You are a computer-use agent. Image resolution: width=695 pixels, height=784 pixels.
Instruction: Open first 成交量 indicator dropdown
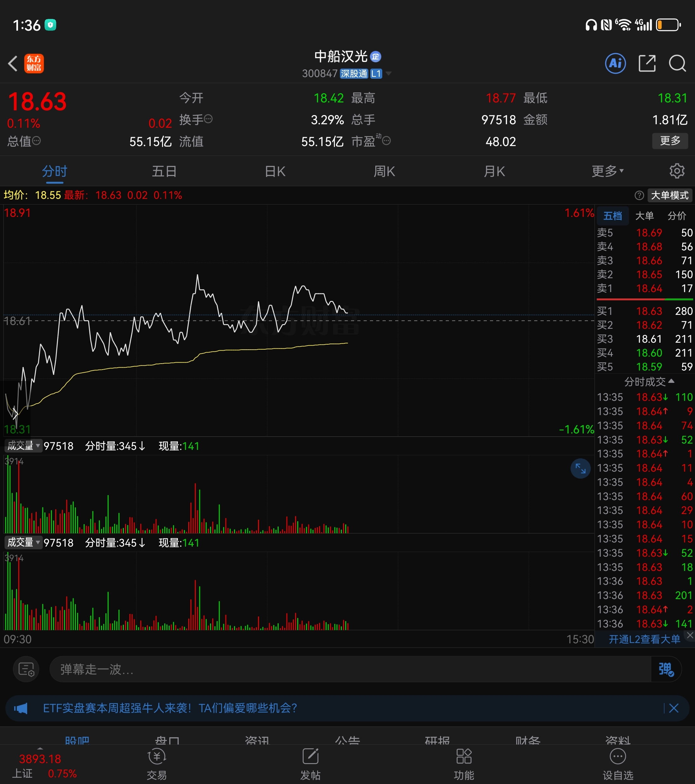pos(23,446)
